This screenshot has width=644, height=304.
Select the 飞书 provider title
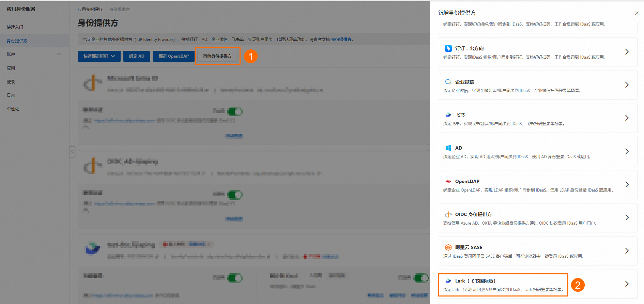pyautogui.click(x=460, y=115)
